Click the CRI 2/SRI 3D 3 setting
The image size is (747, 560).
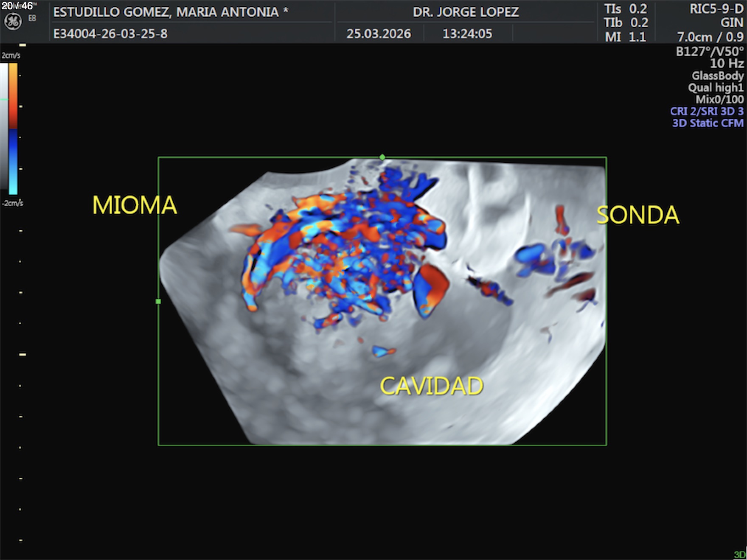[x=707, y=111]
